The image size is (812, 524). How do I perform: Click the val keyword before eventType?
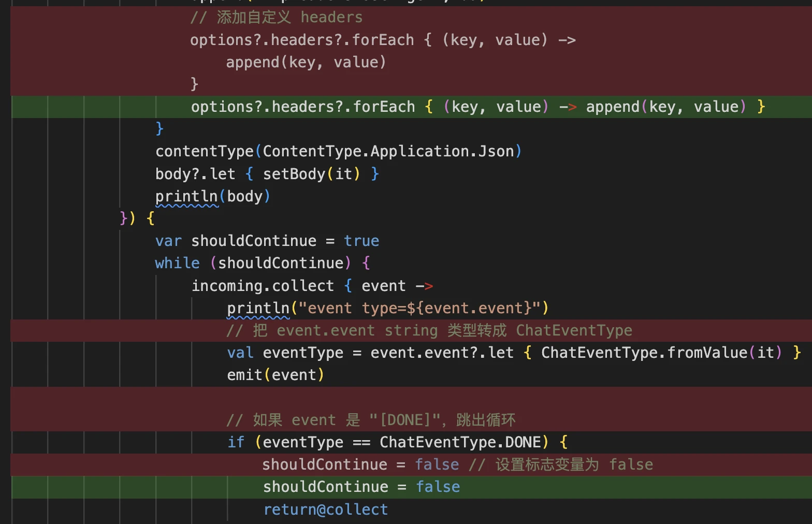click(x=240, y=353)
